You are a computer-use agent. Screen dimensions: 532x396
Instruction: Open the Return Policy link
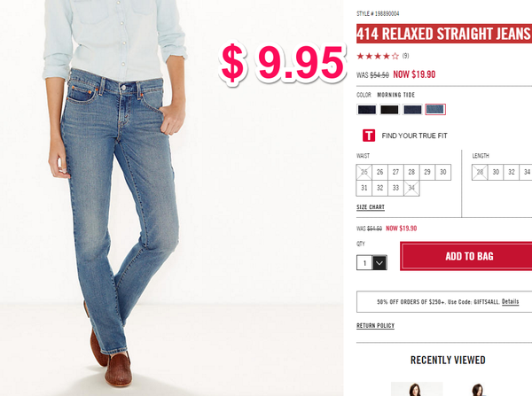pos(375,325)
